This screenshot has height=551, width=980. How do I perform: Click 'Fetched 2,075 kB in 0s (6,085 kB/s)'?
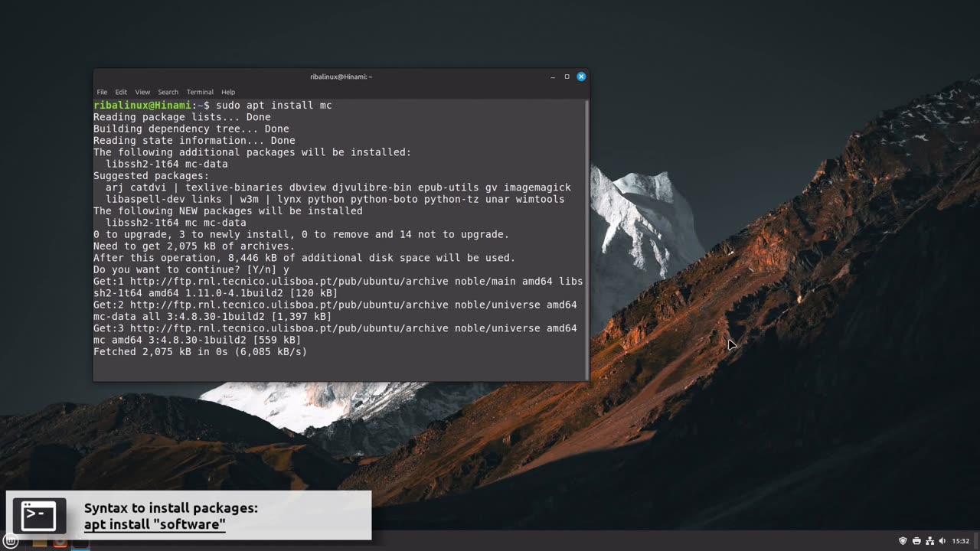(x=201, y=352)
